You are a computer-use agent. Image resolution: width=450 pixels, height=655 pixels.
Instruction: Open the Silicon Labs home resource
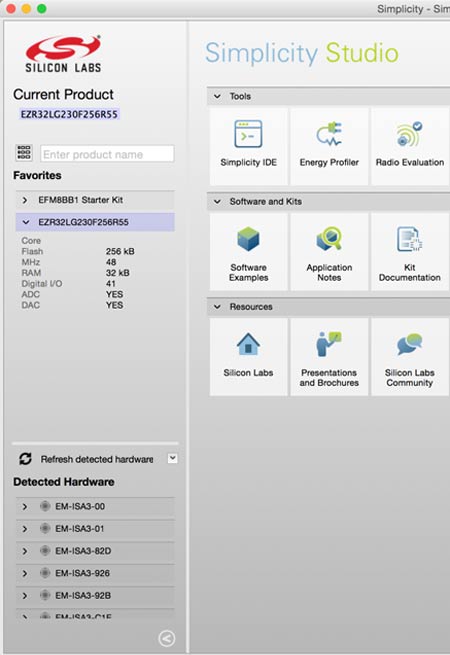[x=249, y=357]
